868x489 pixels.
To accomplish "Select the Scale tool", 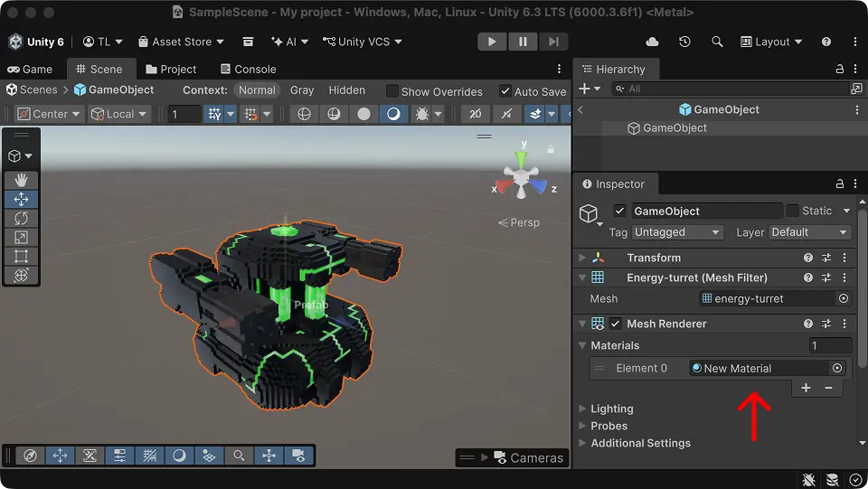I will click(22, 237).
